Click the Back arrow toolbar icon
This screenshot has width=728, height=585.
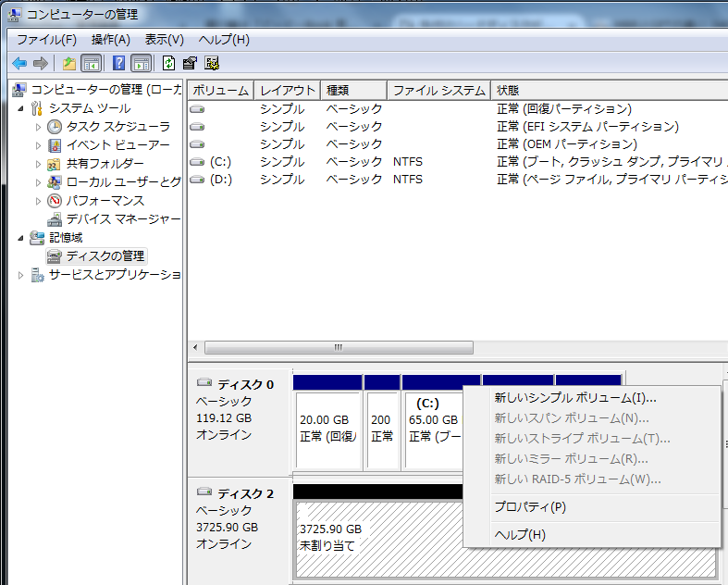19,63
